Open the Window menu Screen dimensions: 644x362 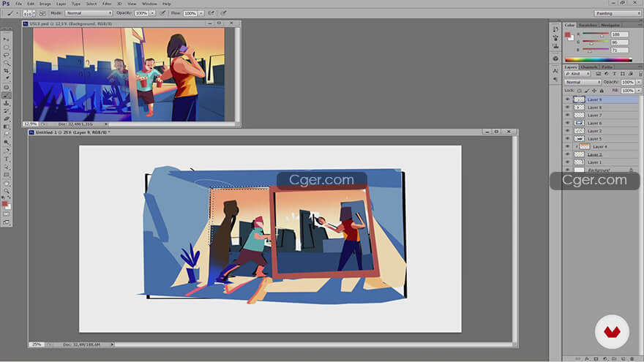(x=149, y=4)
